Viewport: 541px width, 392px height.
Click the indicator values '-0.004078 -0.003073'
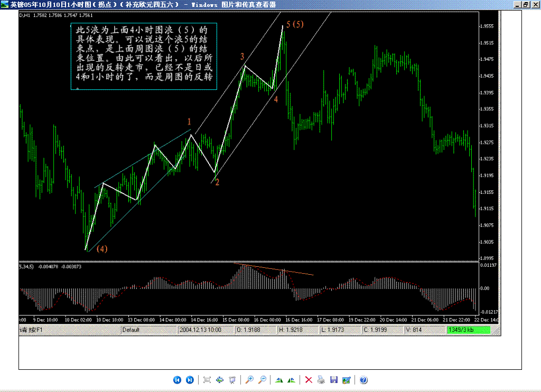pyautogui.click(x=59, y=266)
